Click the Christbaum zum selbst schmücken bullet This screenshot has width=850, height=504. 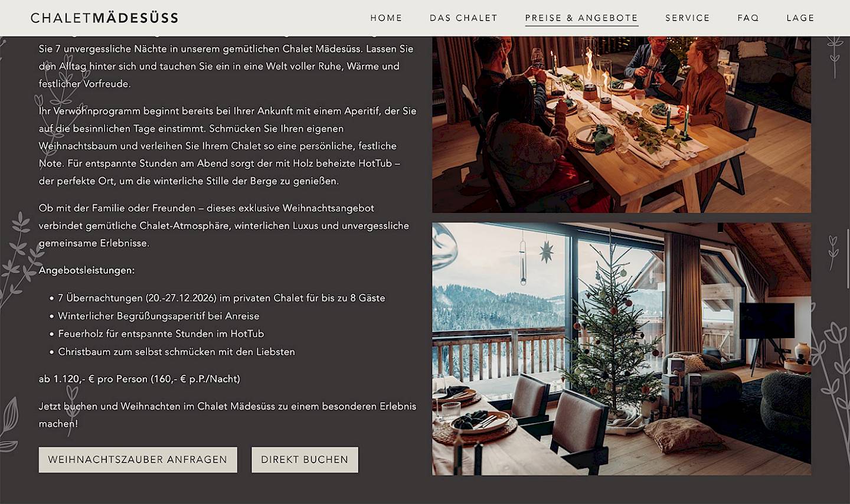pos(176,352)
